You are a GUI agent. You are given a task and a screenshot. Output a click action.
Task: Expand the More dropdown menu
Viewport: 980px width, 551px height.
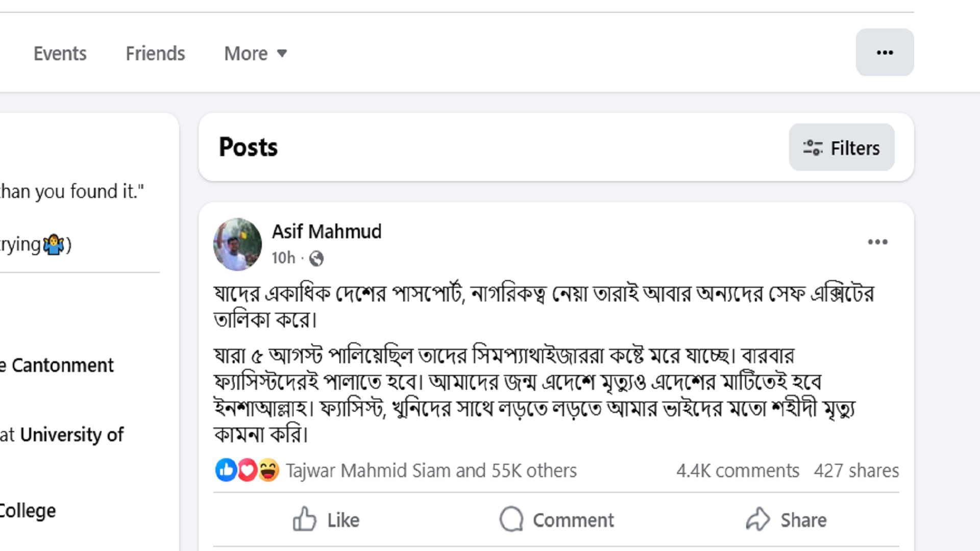coord(255,54)
